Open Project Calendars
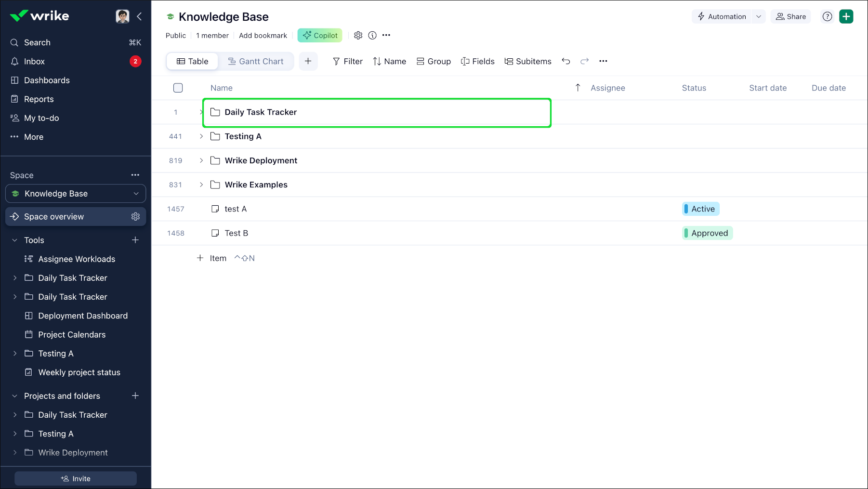Image resolution: width=868 pixels, height=489 pixels. (x=72, y=334)
